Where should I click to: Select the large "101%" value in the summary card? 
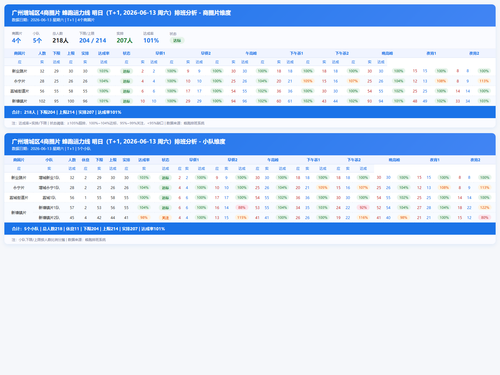click(151, 40)
